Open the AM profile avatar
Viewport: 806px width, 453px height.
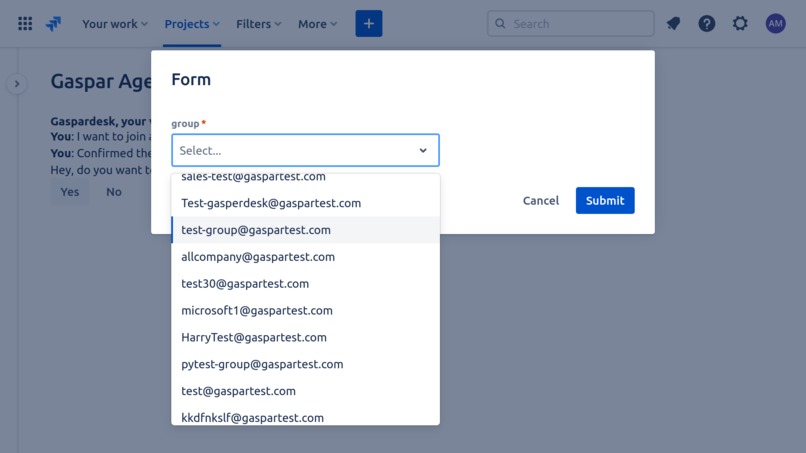(x=775, y=24)
